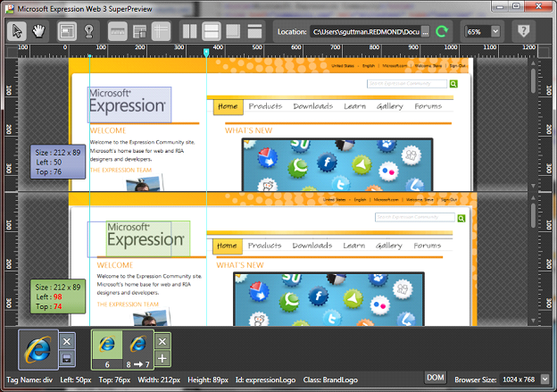This screenshot has height=392, width=557.
Task: Click social icons image in top preview
Action: [337, 165]
